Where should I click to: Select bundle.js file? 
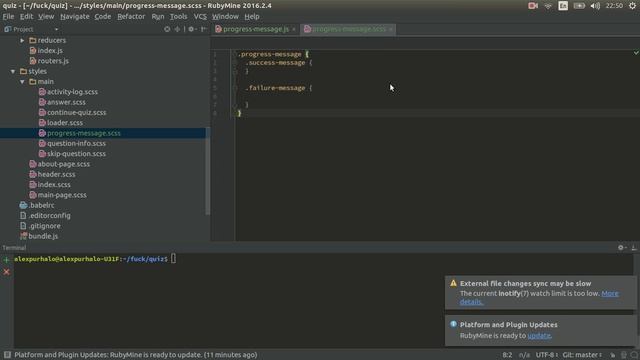click(x=39, y=236)
